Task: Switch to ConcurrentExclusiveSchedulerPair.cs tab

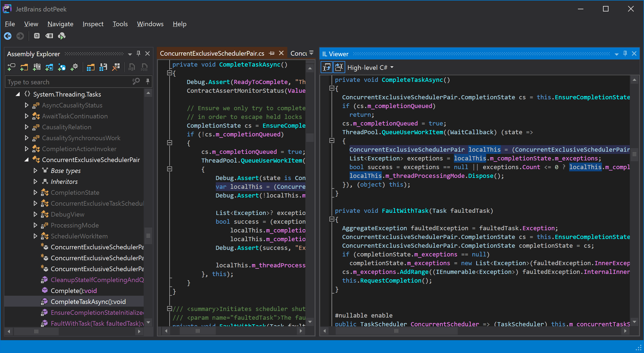Action: tap(212, 53)
